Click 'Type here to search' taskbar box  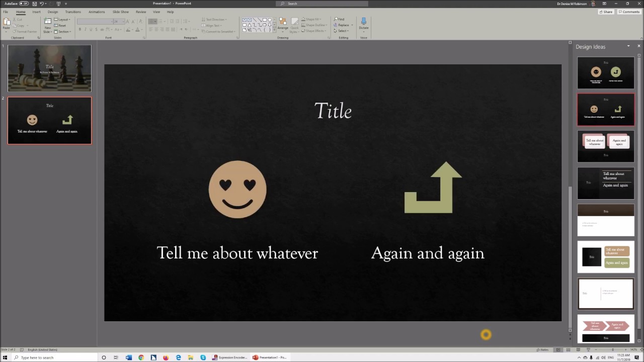53,357
